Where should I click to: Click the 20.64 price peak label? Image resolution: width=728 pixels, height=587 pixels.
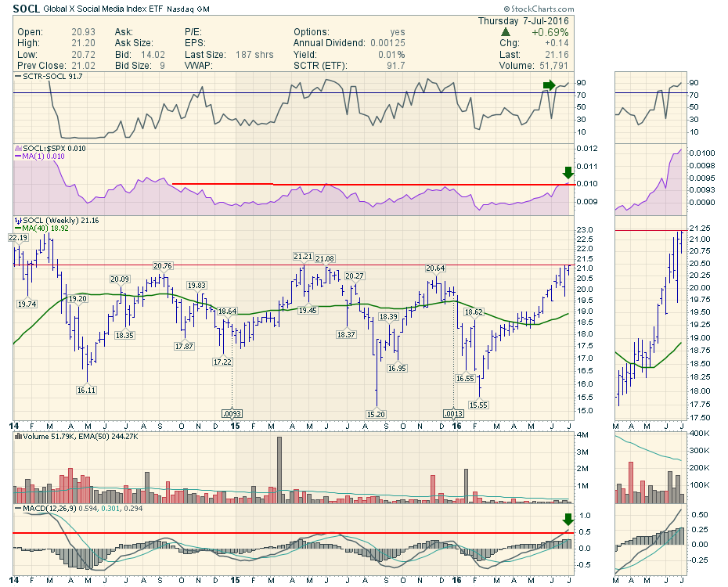tap(435, 268)
